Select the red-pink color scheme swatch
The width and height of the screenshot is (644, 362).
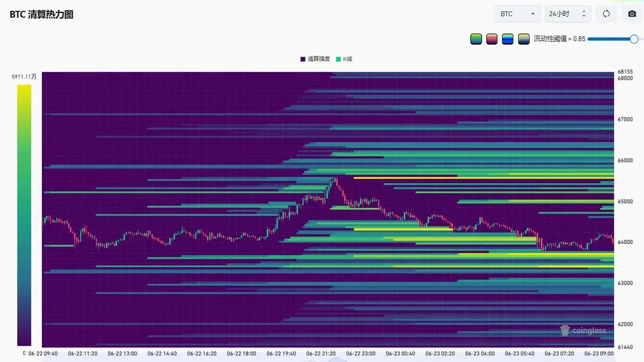[x=492, y=39]
